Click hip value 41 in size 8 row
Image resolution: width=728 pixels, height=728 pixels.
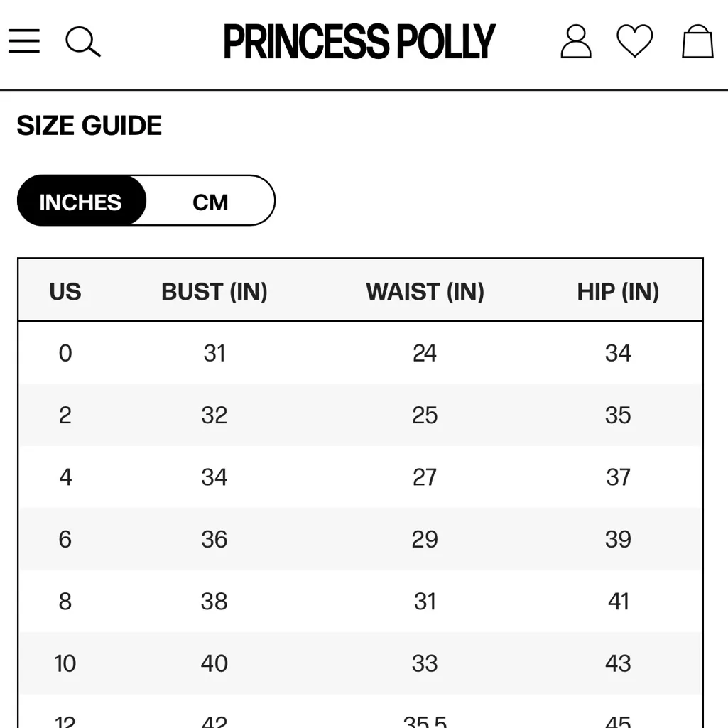click(618, 602)
